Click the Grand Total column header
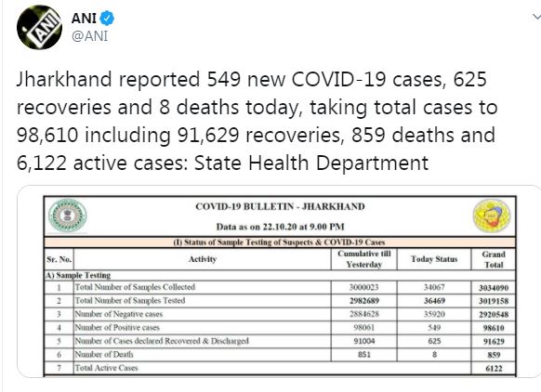541x392 pixels. tap(494, 259)
